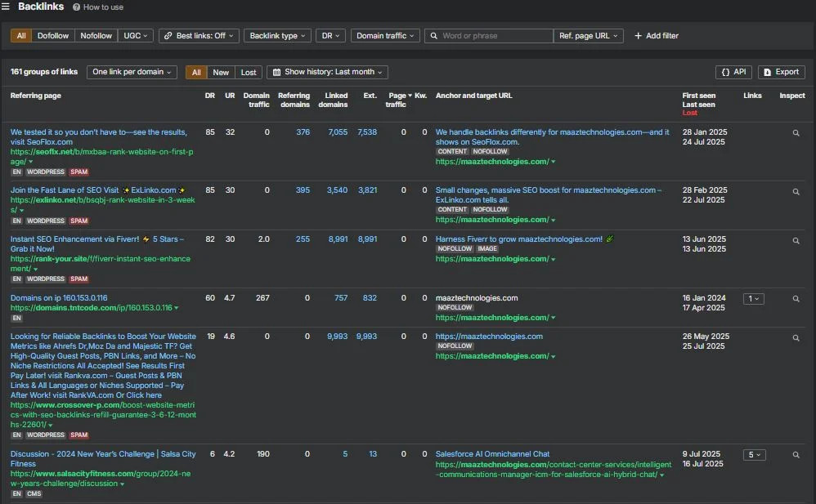Open the Domain traffic filter dropdown

385,36
